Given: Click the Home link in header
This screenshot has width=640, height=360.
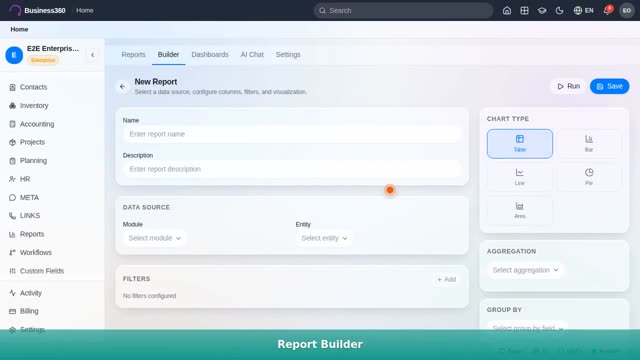Looking at the screenshot, I should coord(85,10).
